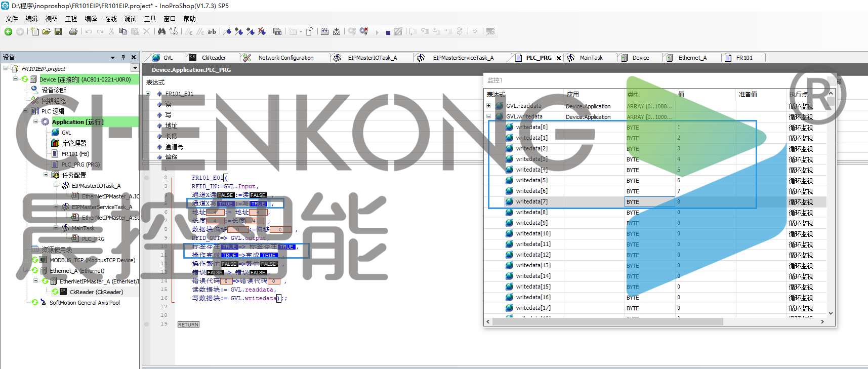The height and width of the screenshot is (369, 868).
Task: Click the copy toolbar icon
Action: tap(123, 31)
